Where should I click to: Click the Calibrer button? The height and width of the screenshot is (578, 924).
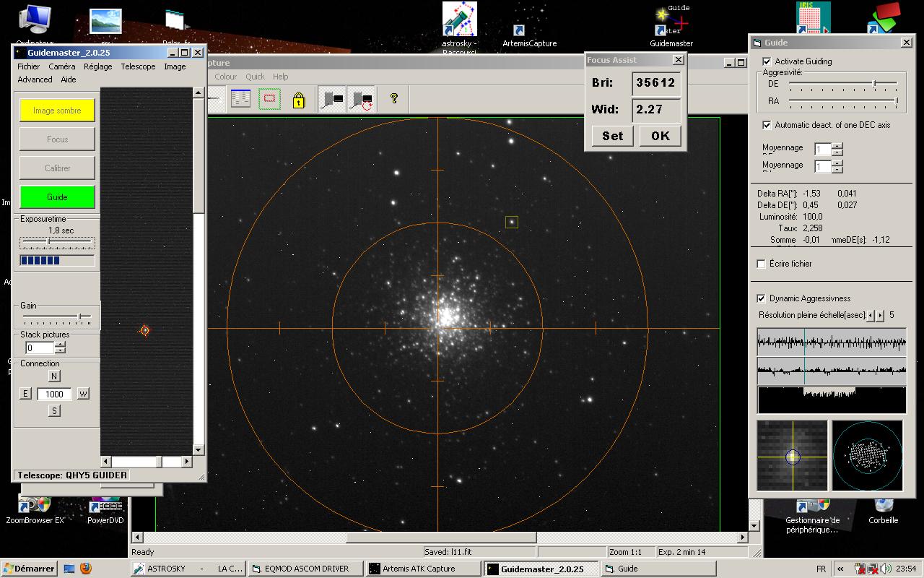tap(57, 168)
